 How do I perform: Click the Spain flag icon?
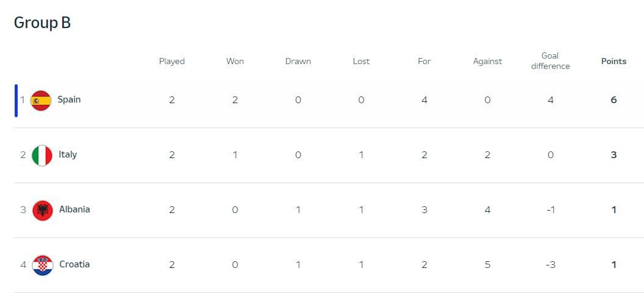(41, 100)
